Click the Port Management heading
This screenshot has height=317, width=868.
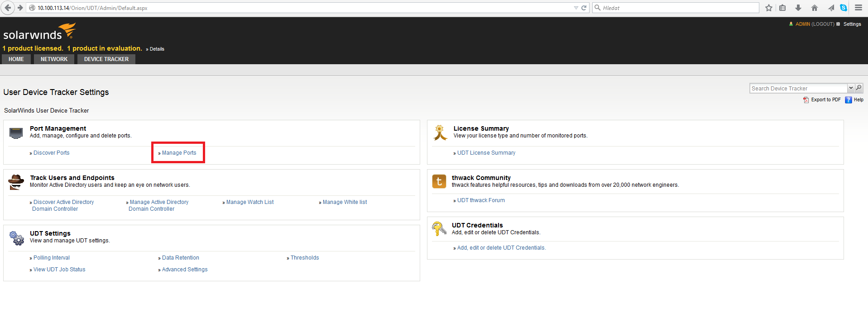[x=58, y=128]
